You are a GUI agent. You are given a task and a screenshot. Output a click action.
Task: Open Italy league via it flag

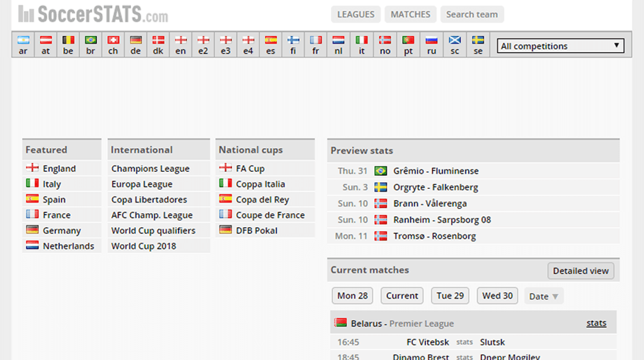362,44
